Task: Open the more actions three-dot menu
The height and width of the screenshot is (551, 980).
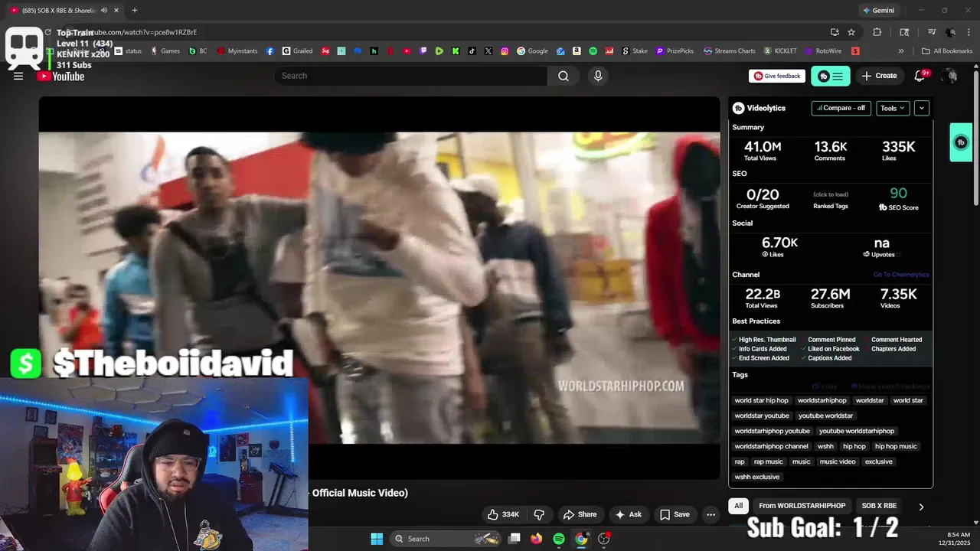Action: [710, 514]
